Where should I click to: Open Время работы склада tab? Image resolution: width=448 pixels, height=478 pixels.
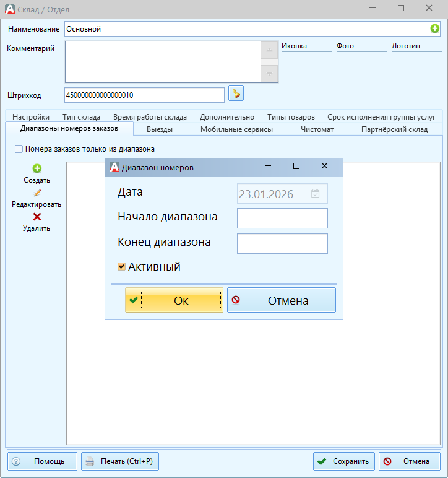150,117
